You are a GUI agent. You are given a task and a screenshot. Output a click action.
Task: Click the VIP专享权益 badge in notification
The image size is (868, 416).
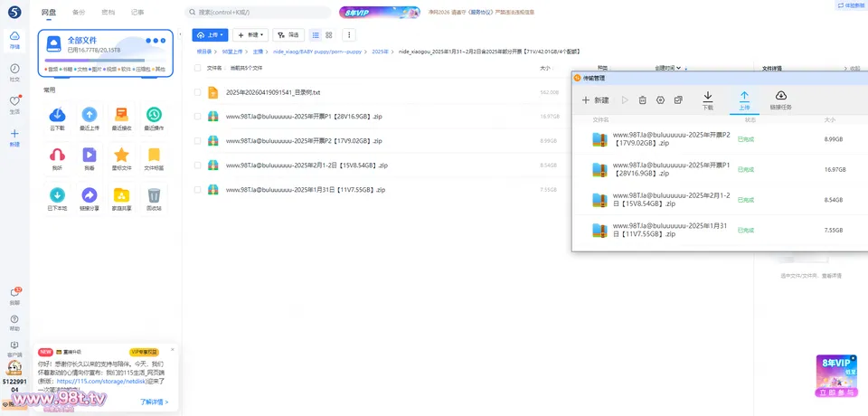click(x=144, y=352)
